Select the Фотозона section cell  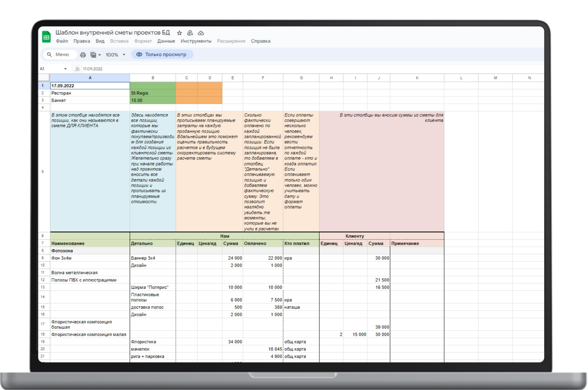point(90,251)
